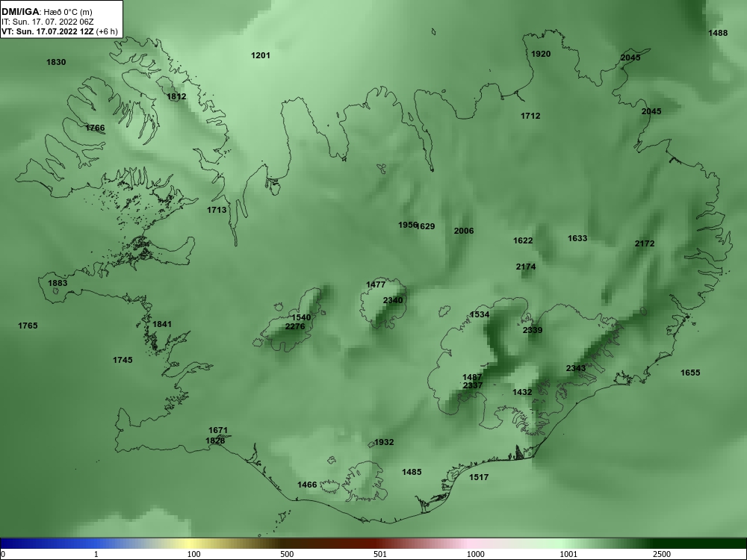Click the 1466 value label
The width and height of the screenshot is (747, 560).
[x=307, y=485]
